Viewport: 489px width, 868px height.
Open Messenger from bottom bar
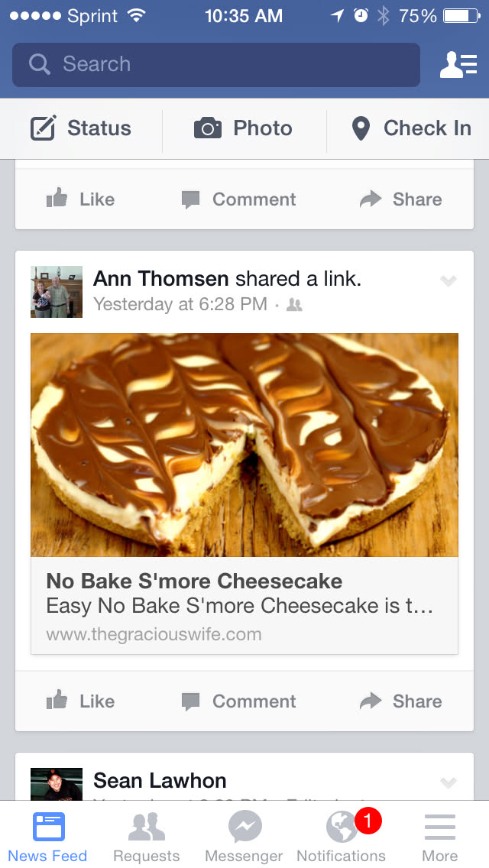coord(244,836)
